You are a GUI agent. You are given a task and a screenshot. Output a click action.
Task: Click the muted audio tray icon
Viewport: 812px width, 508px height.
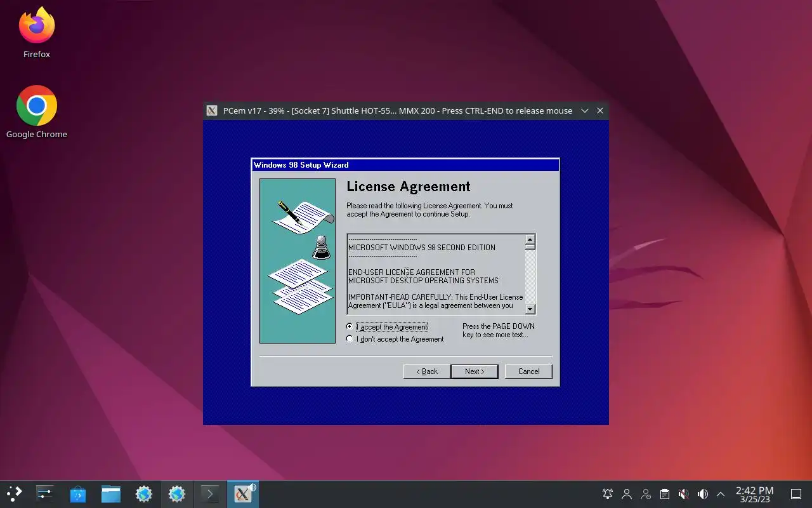(683, 494)
